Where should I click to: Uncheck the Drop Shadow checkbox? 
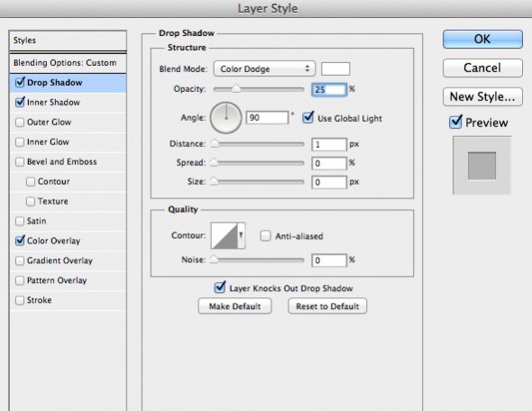pos(20,82)
